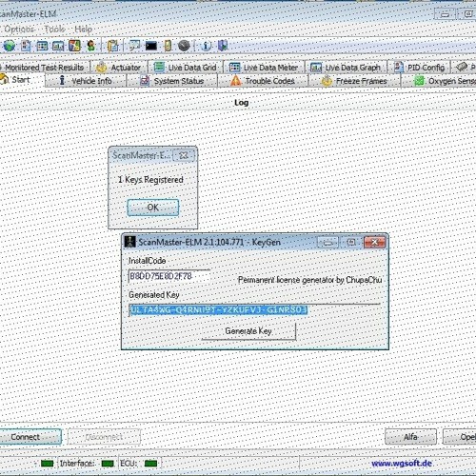Image resolution: width=476 pixels, height=476 pixels.
Task: Open the black terminal console icon
Action: [x=151, y=46]
